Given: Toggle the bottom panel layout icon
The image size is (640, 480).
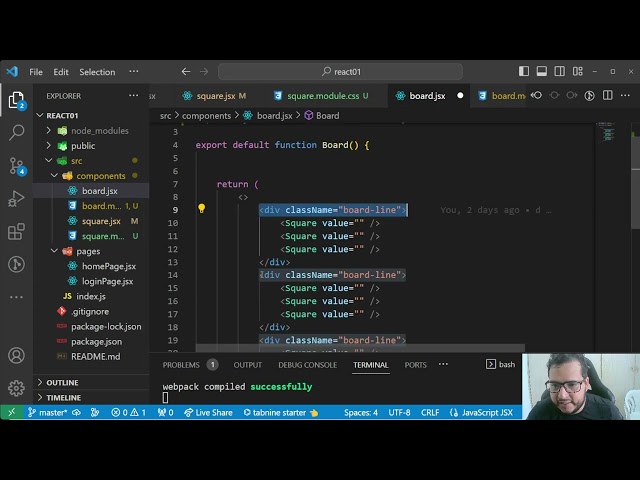Looking at the screenshot, I should coord(542,71).
